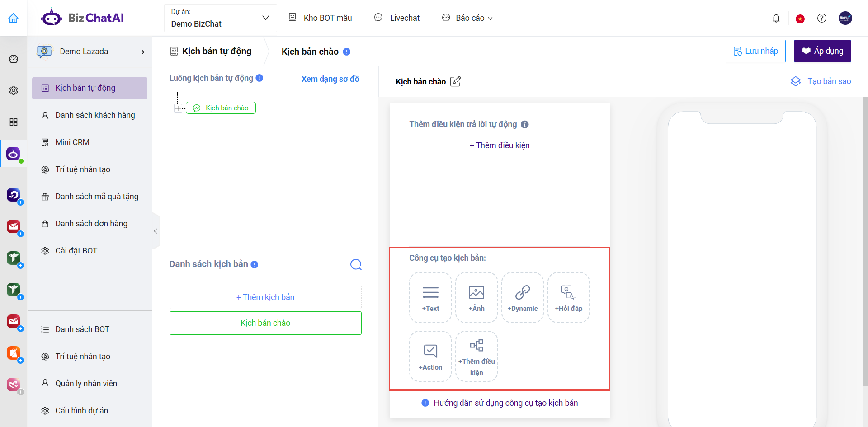Open the help question mark icon
The height and width of the screenshot is (427, 868).
[822, 18]
